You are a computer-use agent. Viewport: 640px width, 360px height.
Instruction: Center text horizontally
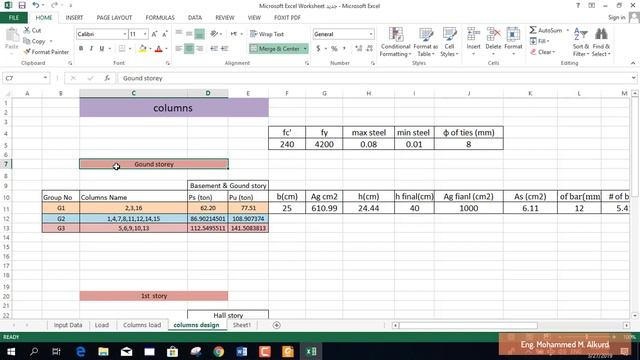(189, 49)
